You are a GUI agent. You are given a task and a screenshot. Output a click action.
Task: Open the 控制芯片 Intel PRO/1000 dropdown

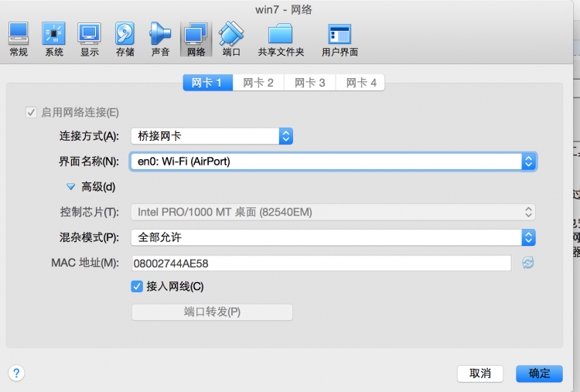tap(333, 212)
